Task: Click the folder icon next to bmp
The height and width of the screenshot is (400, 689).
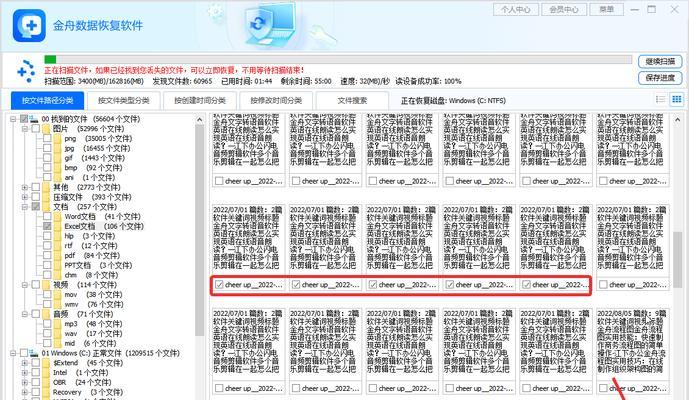Action: point(58,167)
